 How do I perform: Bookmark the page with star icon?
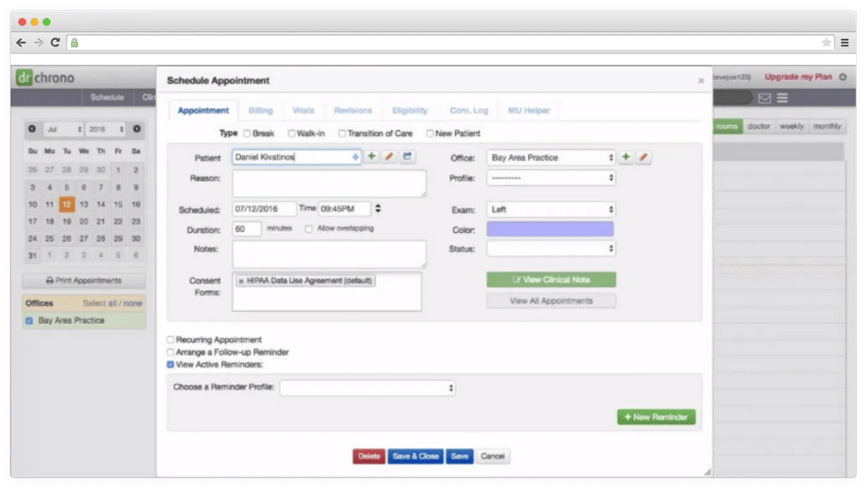tap(826, 43)
